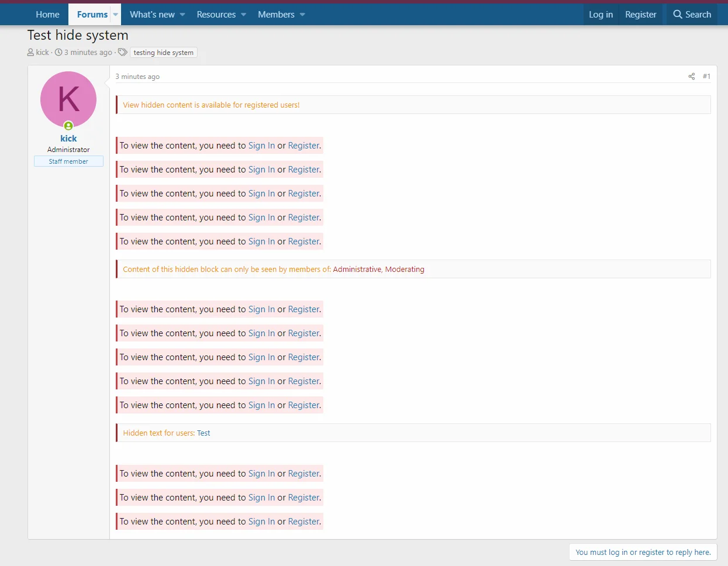
Task: Click the 'log in or register to reply' notice
Action: click(x=643, y=551)
